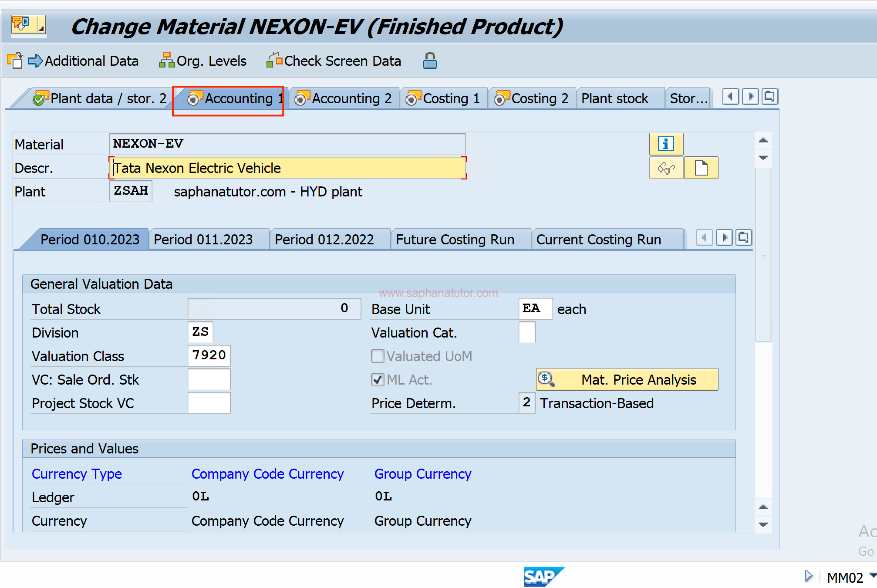Move the header area up with the arrow
Viewport: 877px width, 588px height.
pos(763,140)
